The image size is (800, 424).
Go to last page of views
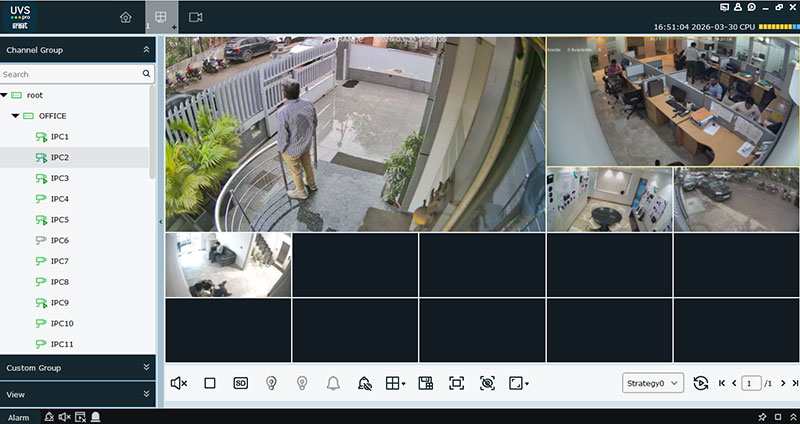[795, 383]
